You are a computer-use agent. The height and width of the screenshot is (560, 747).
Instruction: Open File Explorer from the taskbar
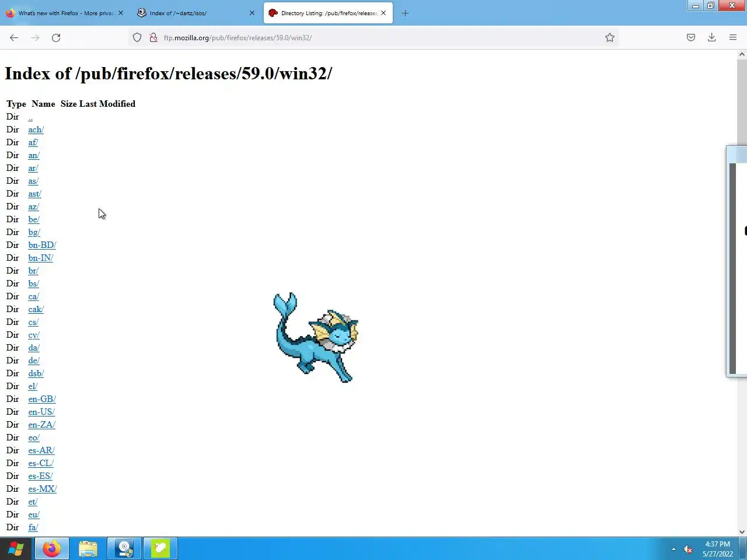[88, 549]
